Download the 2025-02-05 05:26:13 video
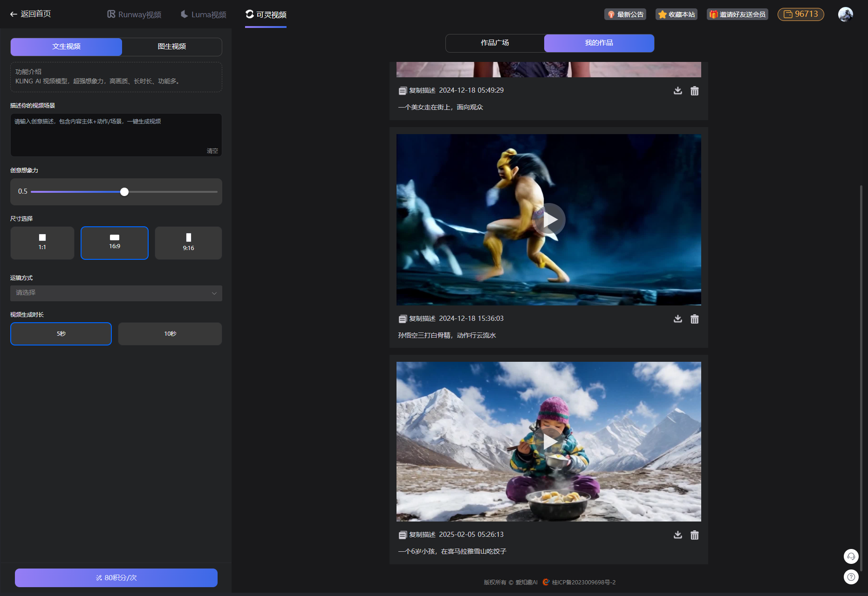 [x=678, y=535]
